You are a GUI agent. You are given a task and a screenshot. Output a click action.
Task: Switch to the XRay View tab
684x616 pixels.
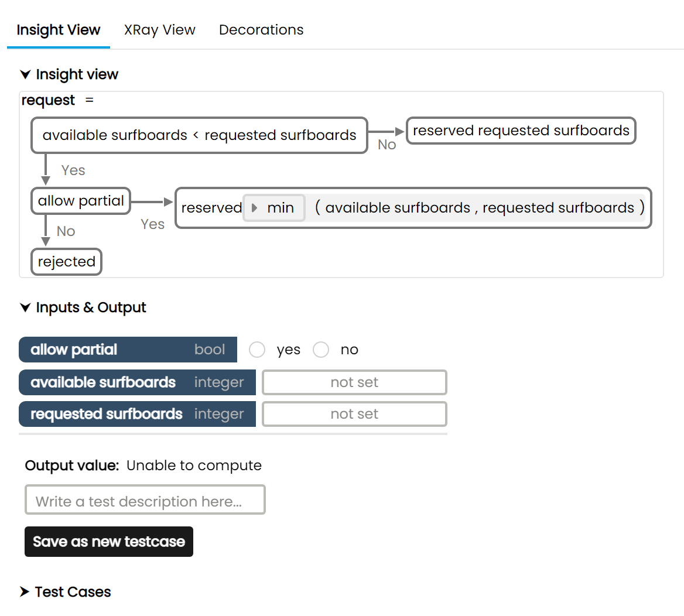pyautogui.click(x=159, y=30)
